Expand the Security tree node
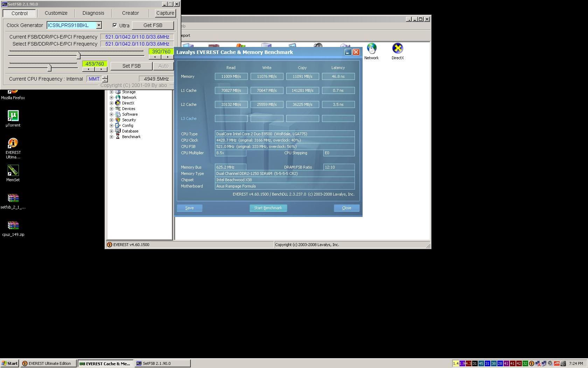 click(111, 120)
